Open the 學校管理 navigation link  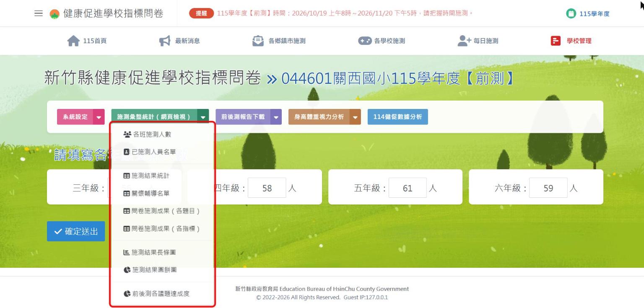(x=571, y=41)
